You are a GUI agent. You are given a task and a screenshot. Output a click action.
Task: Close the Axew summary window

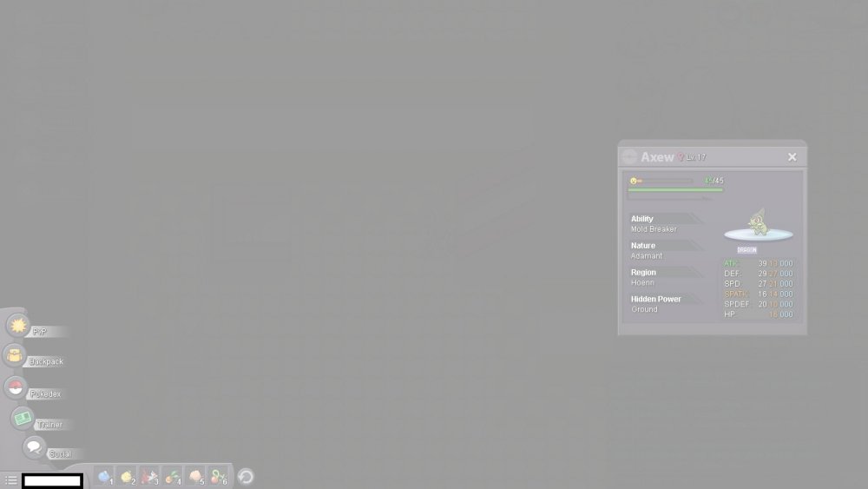coord(792,157)
